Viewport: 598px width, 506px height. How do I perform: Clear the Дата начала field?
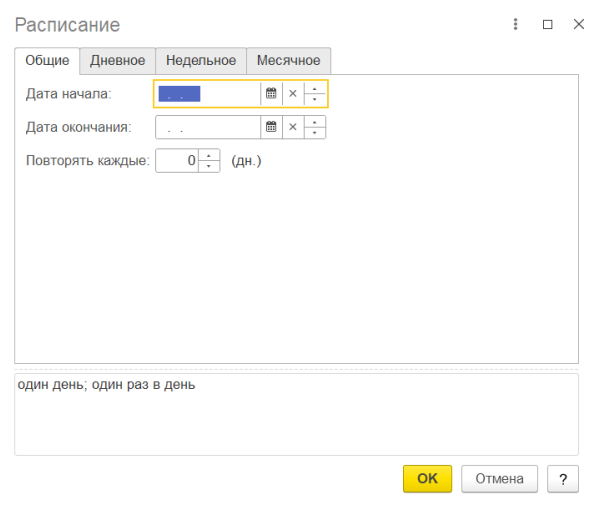pos(293,93)
